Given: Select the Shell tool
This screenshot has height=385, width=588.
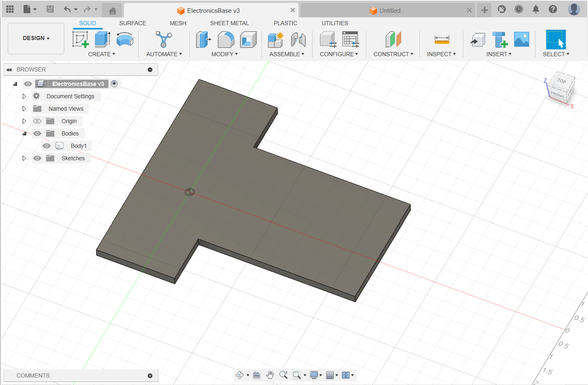Looking at the screenshot, I should point(248,40).
